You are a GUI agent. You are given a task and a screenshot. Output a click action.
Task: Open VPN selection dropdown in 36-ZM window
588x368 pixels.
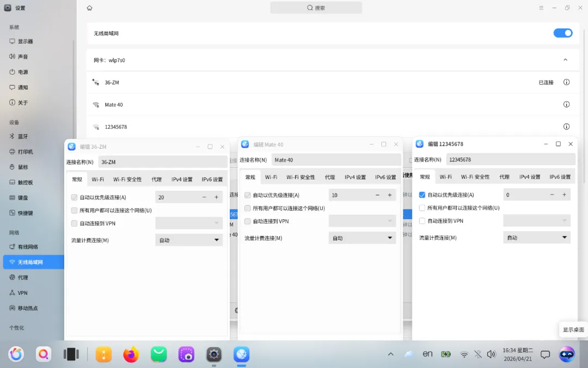pyautogui.click(x=189, y=223)
